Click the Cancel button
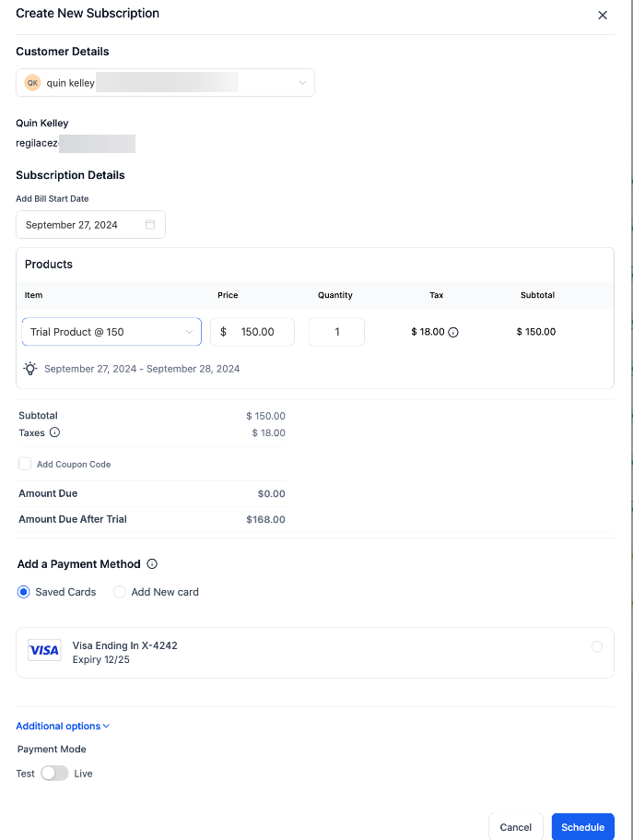Screen dimensions: 633x840 (x=515, y=827)
